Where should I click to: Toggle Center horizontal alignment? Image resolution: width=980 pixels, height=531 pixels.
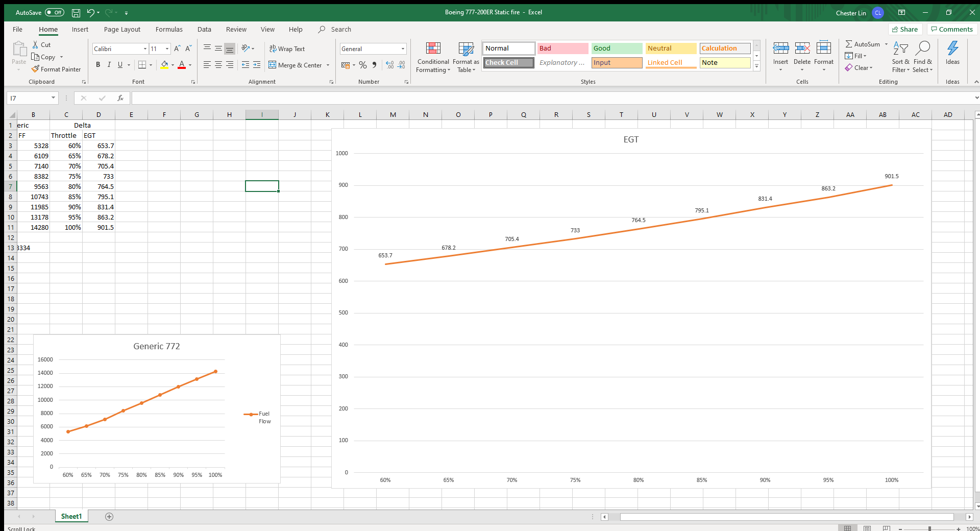pyautogui.click(x=218, y=65)
